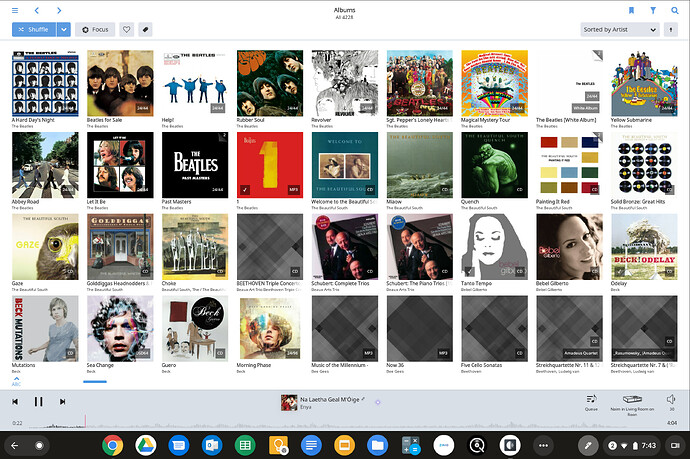This screenshot has width=690, height=459.
Task: Open the system status tray showing 7:43
Action: click(x=632, y=445)
